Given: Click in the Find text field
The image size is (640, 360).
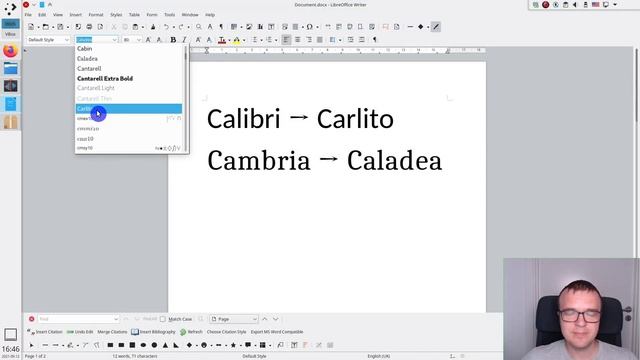Looking at the screenshot, I should point(78,319).
